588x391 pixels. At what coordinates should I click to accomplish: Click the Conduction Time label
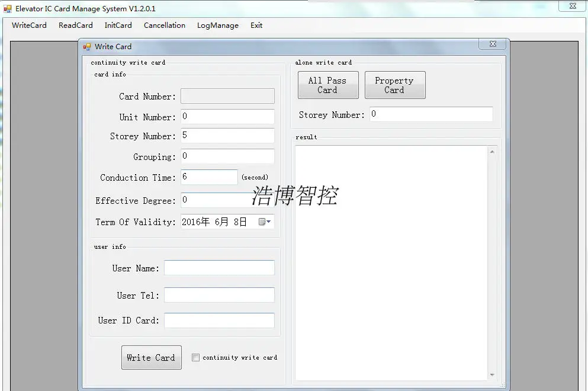tap(137, 178)
